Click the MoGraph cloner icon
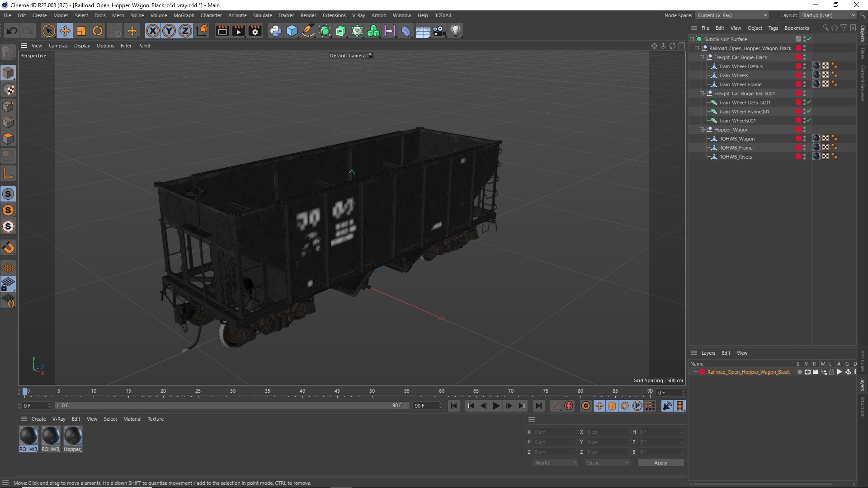The width and height of the screenshot is (868, 488). click(x=373, y=31)
